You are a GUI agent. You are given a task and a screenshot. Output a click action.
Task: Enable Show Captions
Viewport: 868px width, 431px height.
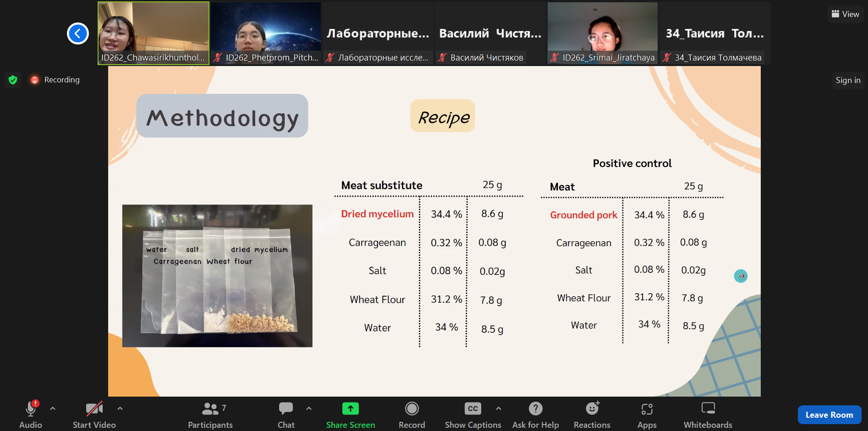click(472, 414)
